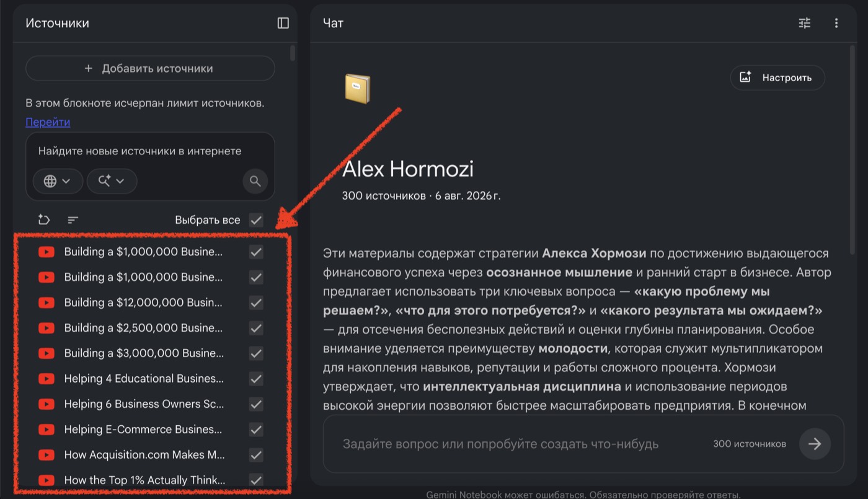Click YouTube icon of How the Top 1% source
868x499 pixels.
point(46,480)
